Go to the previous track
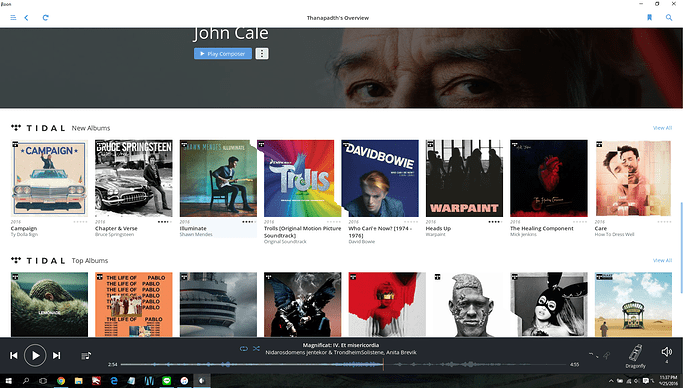Viewport: 690px width, 388px height. pyautogui.click(x=14, y=355)
